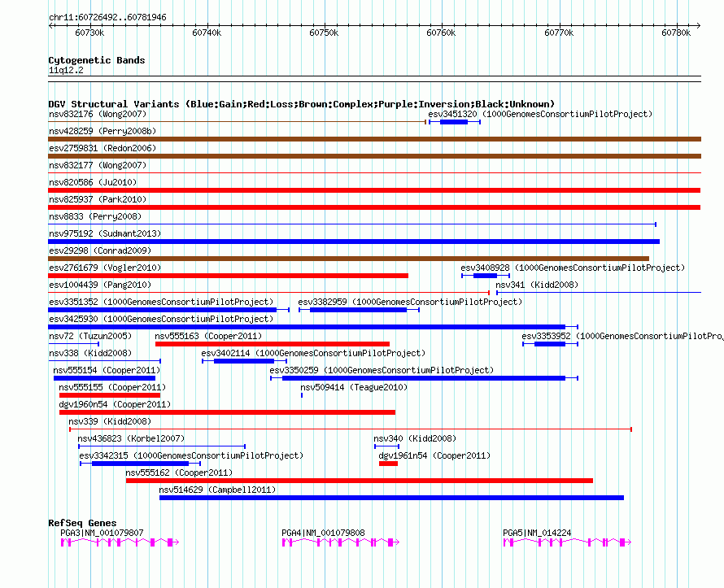Click the small red dgv1961n54 bar
The width and height of the screenshot is (724, 588).
click(388, 464)
